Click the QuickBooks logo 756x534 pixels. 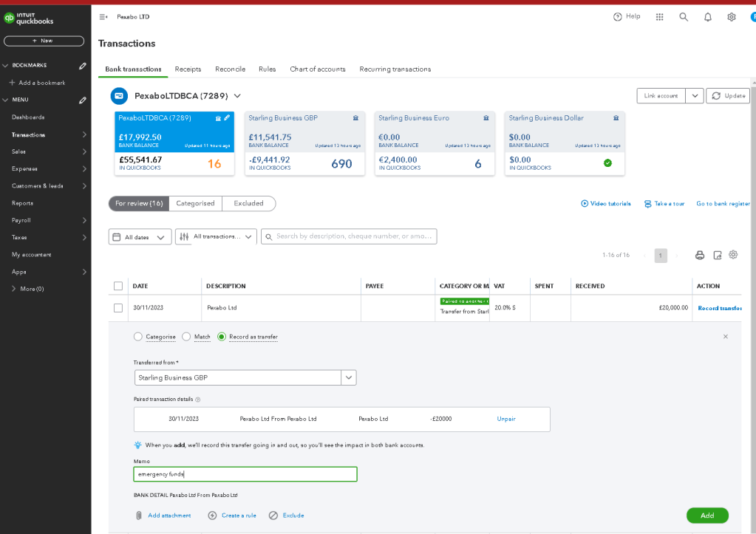pos(28,18)
